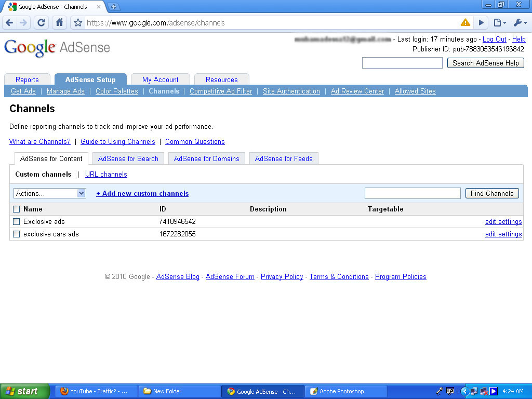
Task: Open Competitive Ad Filter
Action: (221, 91)
